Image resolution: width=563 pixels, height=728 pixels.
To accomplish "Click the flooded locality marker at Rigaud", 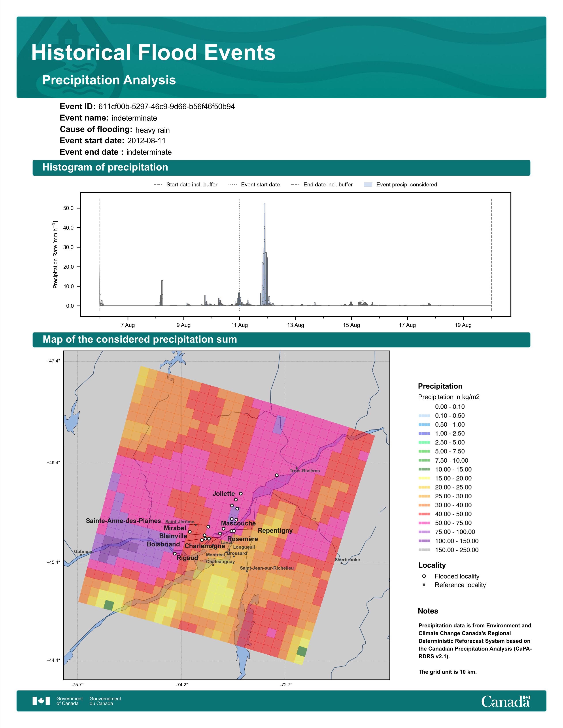I will [x=174, y=554].
